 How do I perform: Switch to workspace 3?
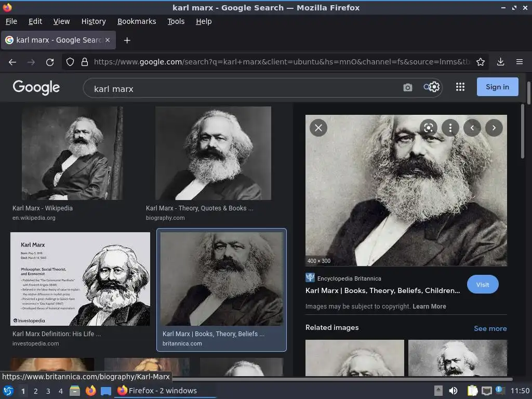(x=48, y=391)
